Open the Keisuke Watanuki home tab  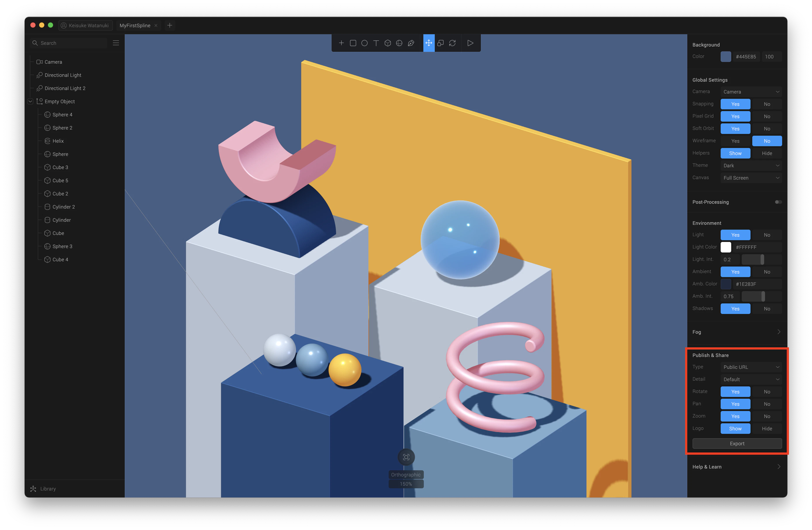coord(85,26)
